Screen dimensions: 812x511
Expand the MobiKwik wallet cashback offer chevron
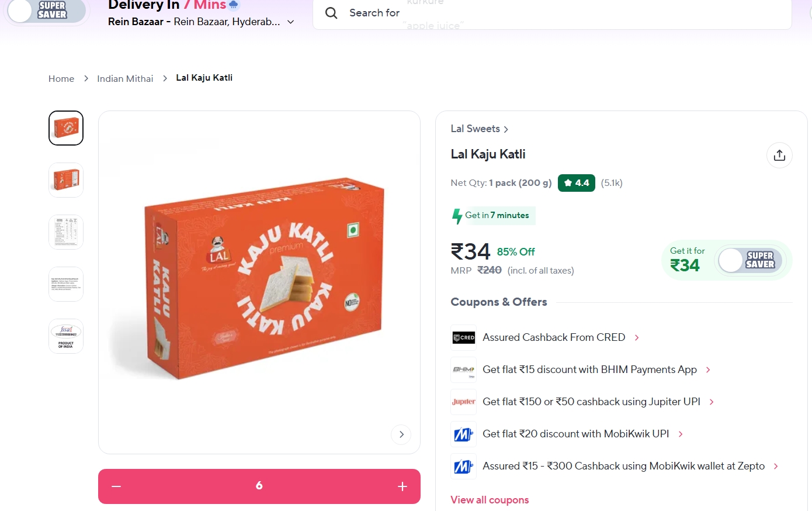[776, 467]
